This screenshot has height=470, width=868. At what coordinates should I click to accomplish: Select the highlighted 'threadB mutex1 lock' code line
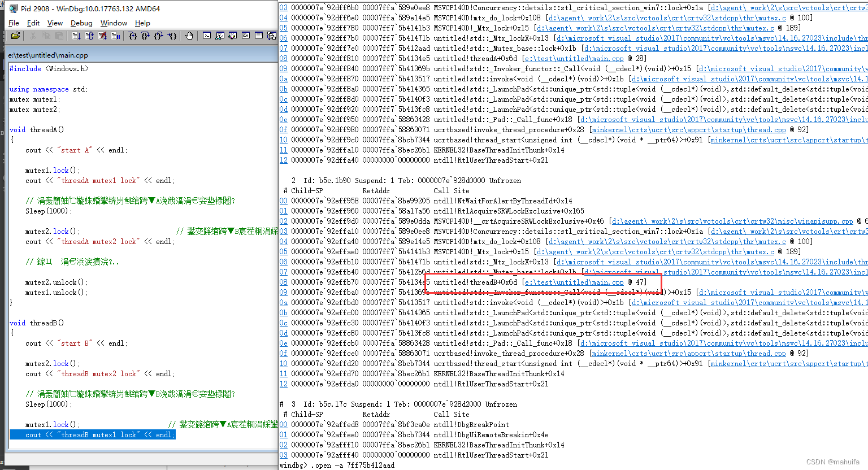click(x=93, y=435)
